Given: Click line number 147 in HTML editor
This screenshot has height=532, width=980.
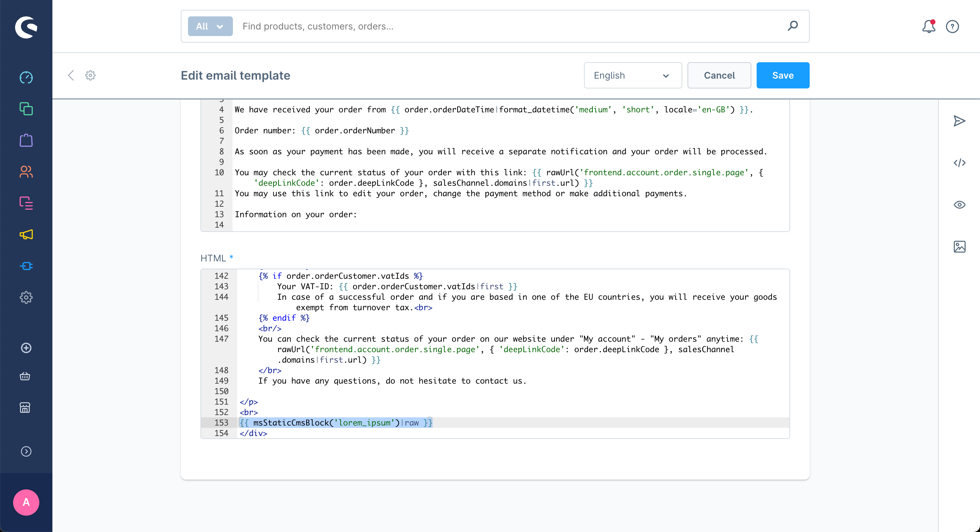Looking at the screenshot, I should pyautogui.click(x=221, y=339).
